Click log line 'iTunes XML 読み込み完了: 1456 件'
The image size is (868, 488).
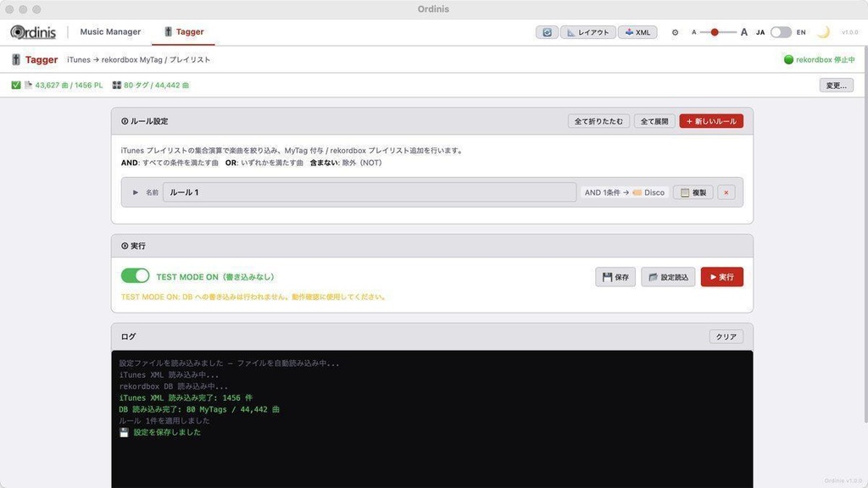tap(186, 398)
